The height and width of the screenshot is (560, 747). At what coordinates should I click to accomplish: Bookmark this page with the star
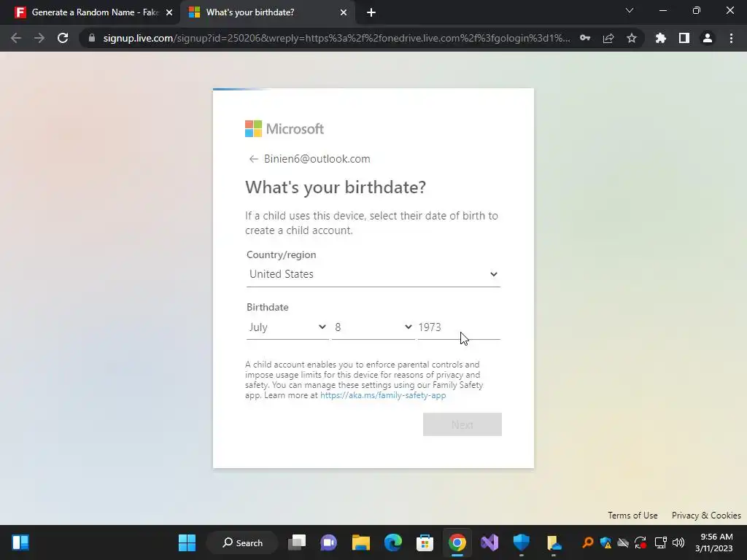pos(632,38)
